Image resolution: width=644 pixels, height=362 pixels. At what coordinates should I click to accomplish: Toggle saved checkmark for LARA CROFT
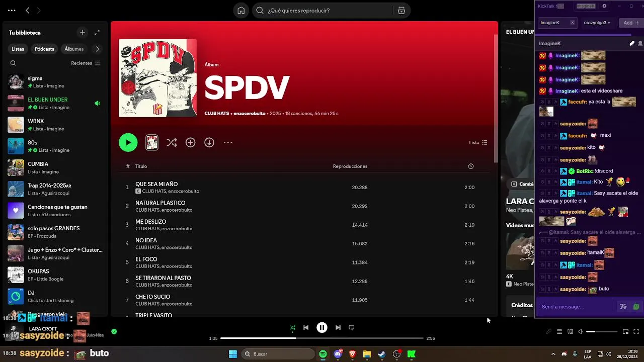point(114,331)
